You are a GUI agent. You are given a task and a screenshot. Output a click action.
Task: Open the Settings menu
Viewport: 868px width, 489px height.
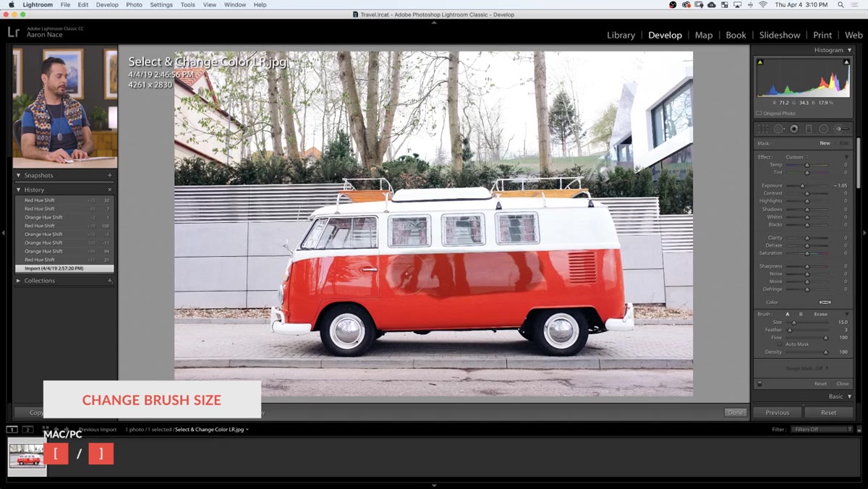(161, 4)
